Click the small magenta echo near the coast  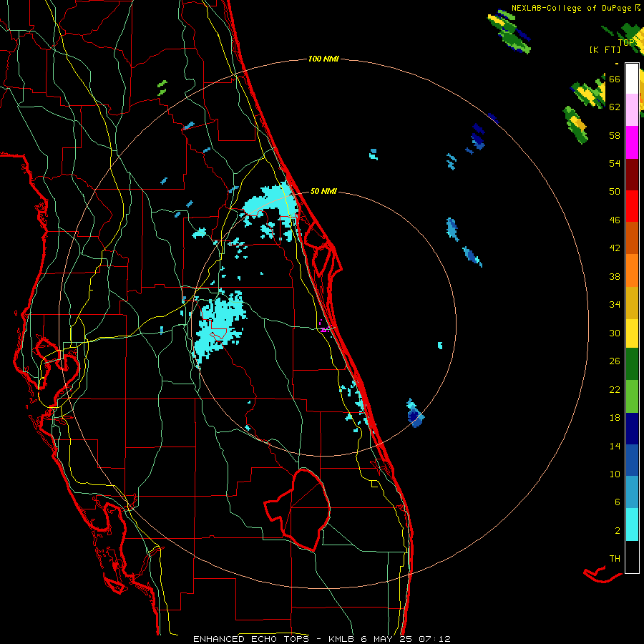[x=323, y=328]
